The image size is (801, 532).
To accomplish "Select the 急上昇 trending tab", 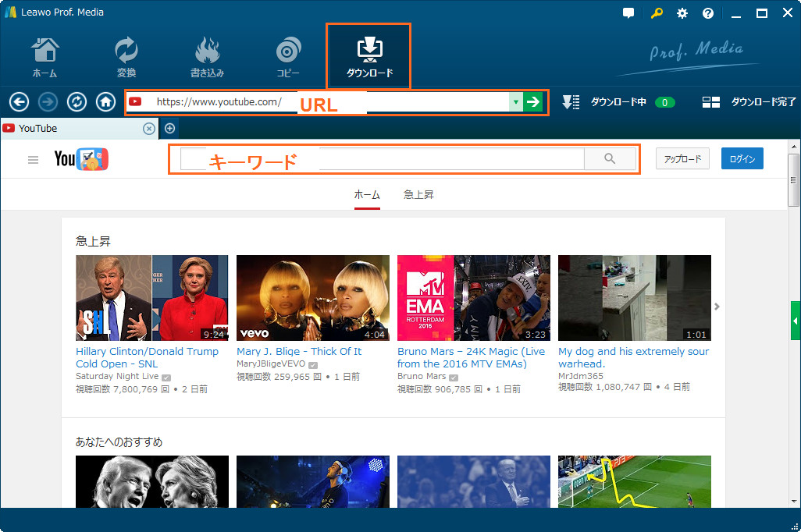I will point(418,194).
